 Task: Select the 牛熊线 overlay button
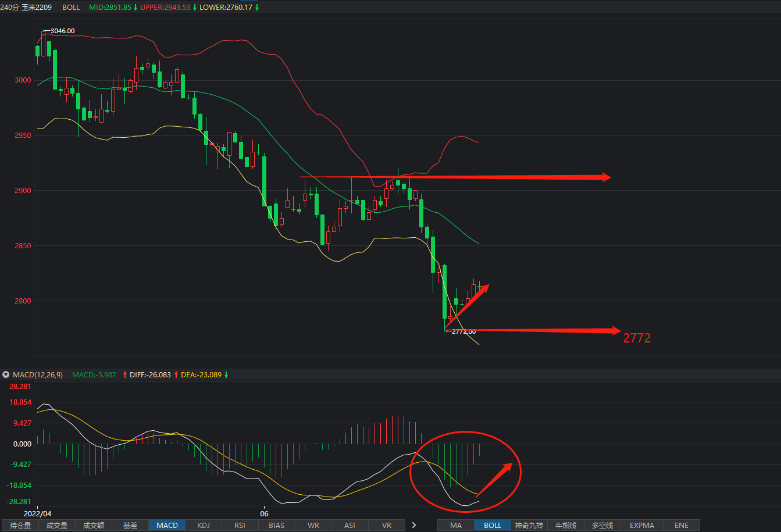566,525
